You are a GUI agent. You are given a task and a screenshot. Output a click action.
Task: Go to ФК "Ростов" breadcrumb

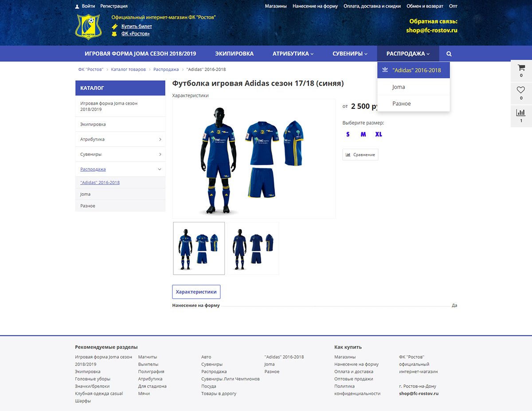point(91,69)
